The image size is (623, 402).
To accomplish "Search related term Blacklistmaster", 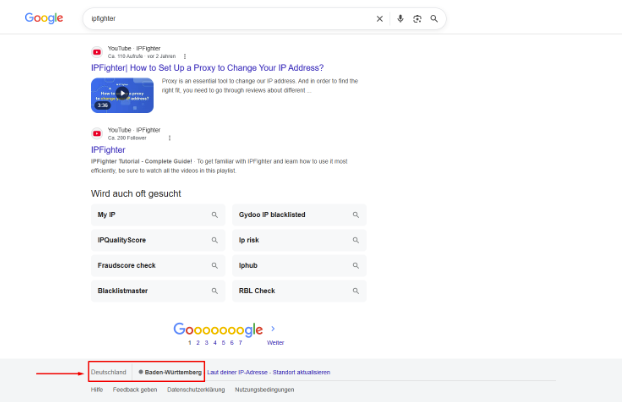I will coord(158,291).
